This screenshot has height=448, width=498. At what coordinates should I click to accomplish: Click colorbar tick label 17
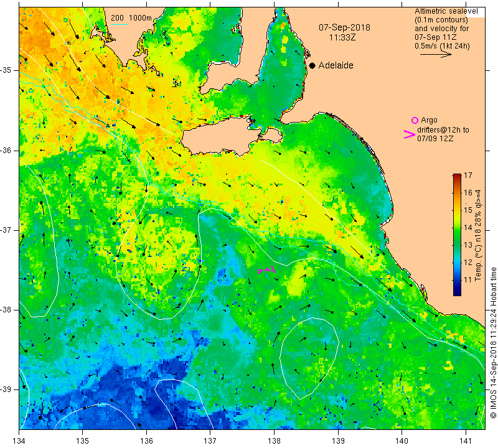click(x=468, y=175)
